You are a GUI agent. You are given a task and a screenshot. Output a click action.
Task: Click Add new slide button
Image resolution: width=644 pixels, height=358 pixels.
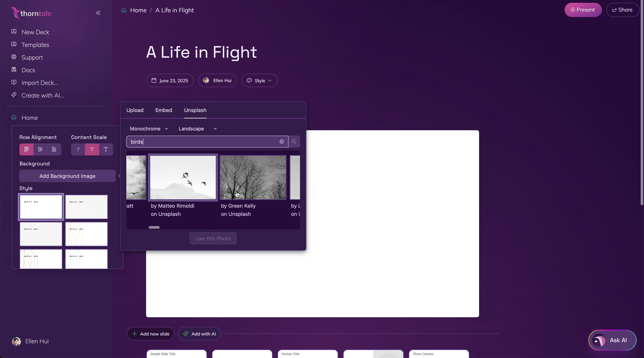pos(151,334)
